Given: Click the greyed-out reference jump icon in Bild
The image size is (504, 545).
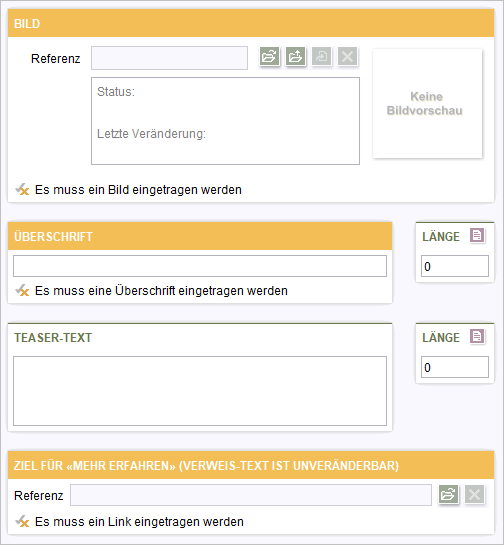Looking at the screenshot, I should [322, 56].
